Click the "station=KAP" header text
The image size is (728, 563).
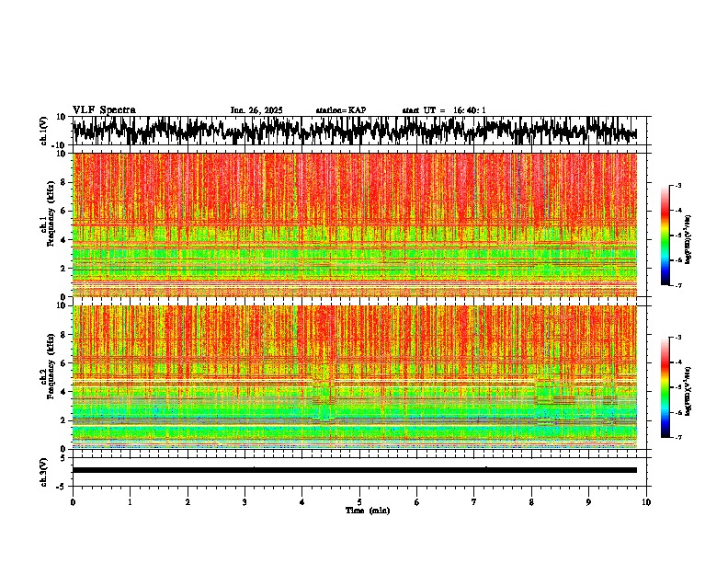point(341,110)
